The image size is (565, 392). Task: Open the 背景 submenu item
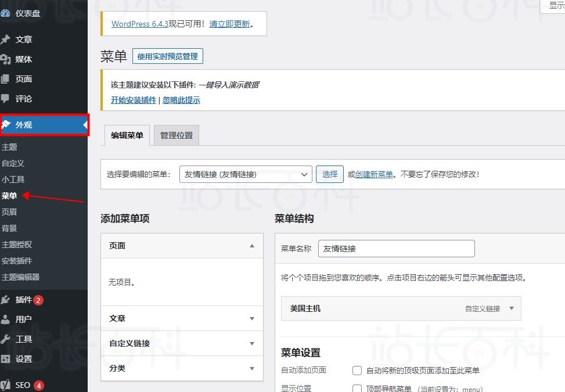(x=9, y=228)
